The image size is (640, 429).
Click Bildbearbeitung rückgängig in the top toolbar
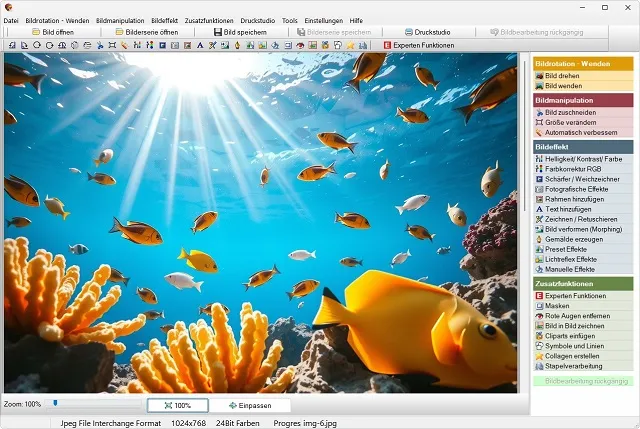coord(536,32)
